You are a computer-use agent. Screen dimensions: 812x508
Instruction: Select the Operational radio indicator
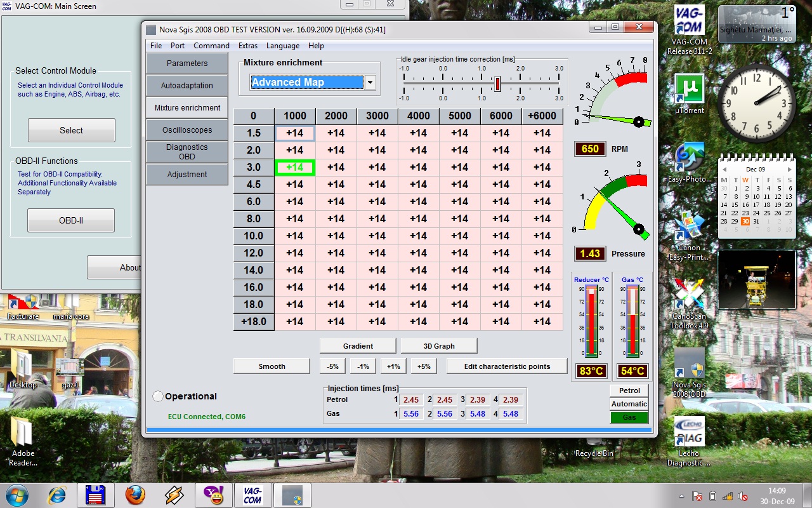[x=158, y=396]
